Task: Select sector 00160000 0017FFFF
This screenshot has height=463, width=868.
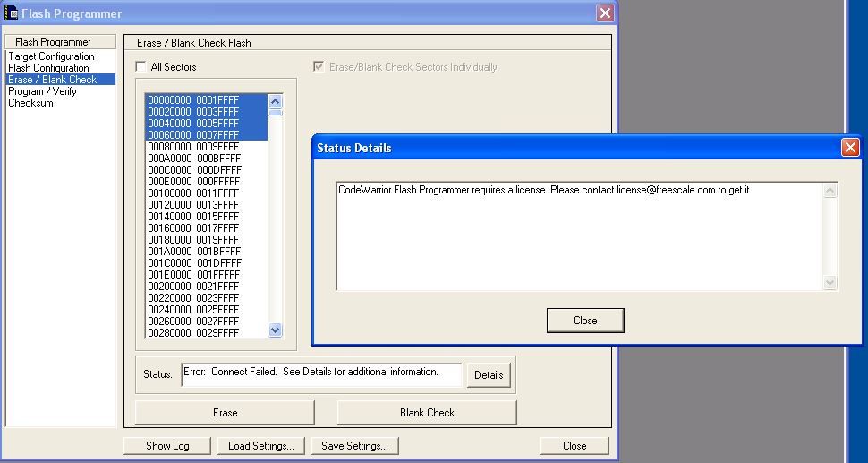Action: click(207, 228)
